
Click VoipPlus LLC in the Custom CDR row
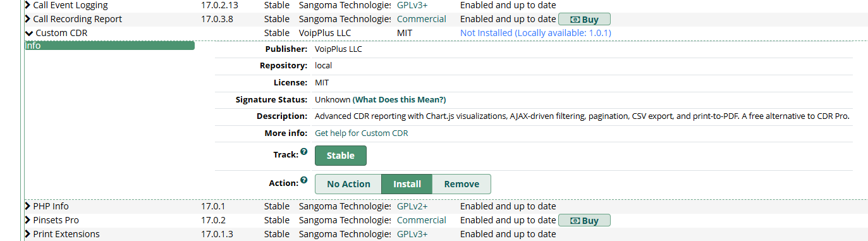324,33
